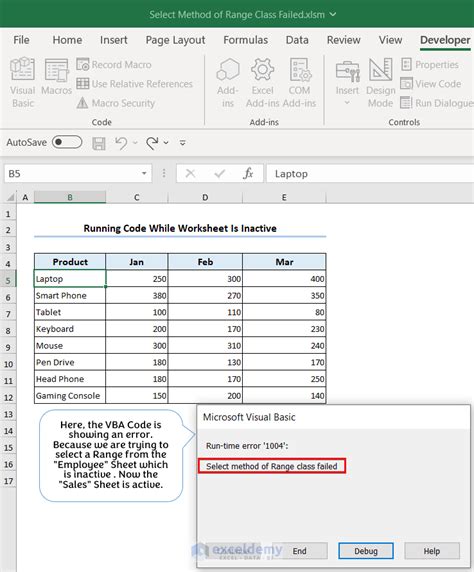Image resolution: width=474 pixels, height=572 pixels.
Task: Select Gaming Console's Mar value 140
Action: (x=284, y=395)
